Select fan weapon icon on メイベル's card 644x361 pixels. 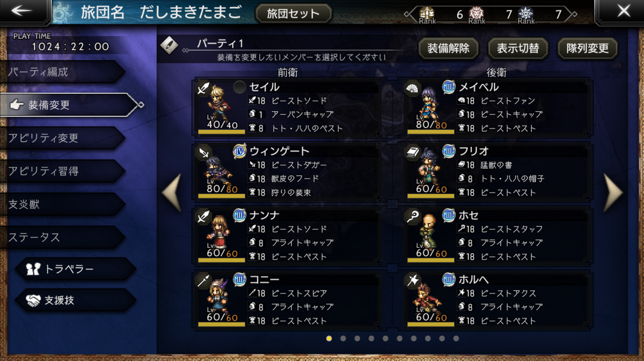pos(413,88)
